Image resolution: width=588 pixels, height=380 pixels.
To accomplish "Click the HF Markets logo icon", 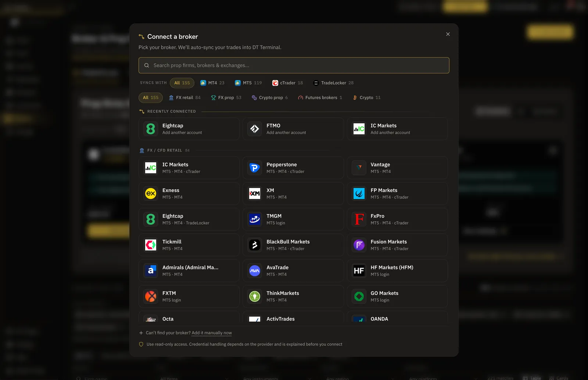I will (x=359, y=271).
